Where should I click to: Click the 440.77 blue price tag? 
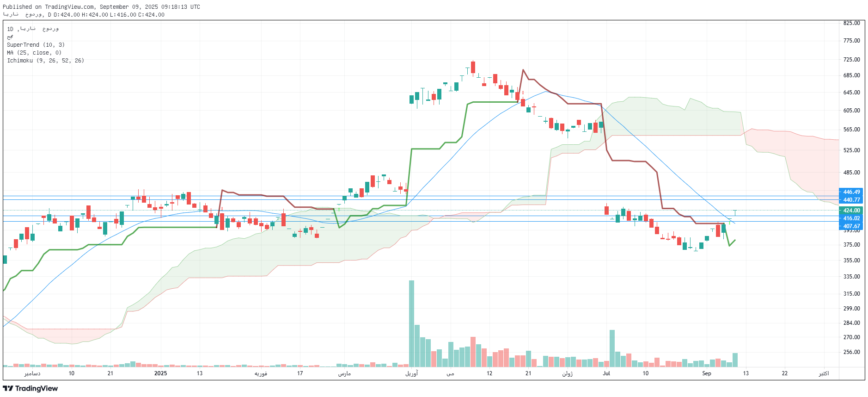pos(851,200)
